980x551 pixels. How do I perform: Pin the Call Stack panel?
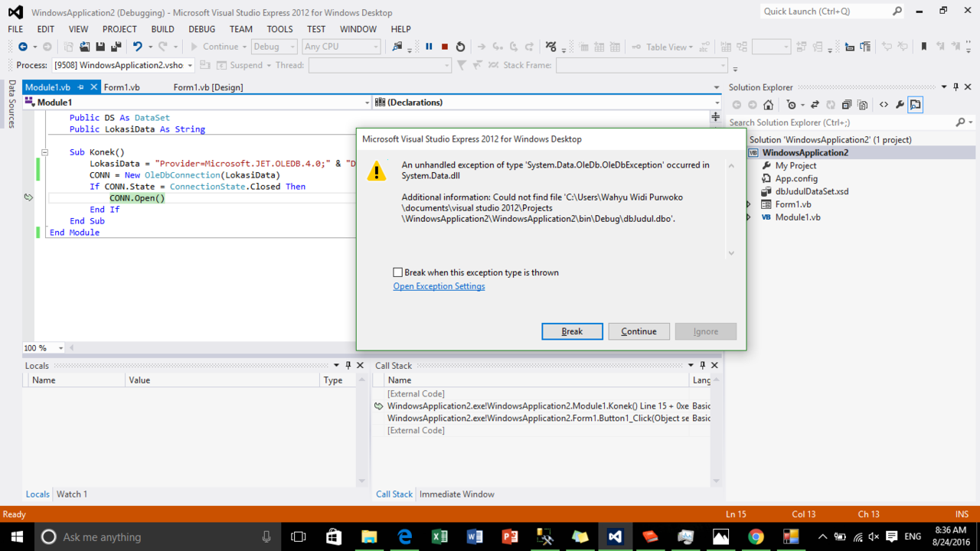click(x=703, y=366)
